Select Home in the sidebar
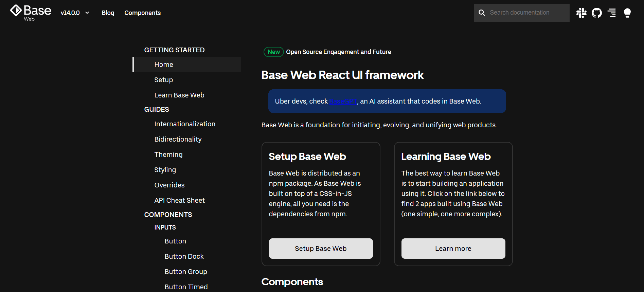The image size is (644, 292). pyautogui.click(x=187, y=65)
